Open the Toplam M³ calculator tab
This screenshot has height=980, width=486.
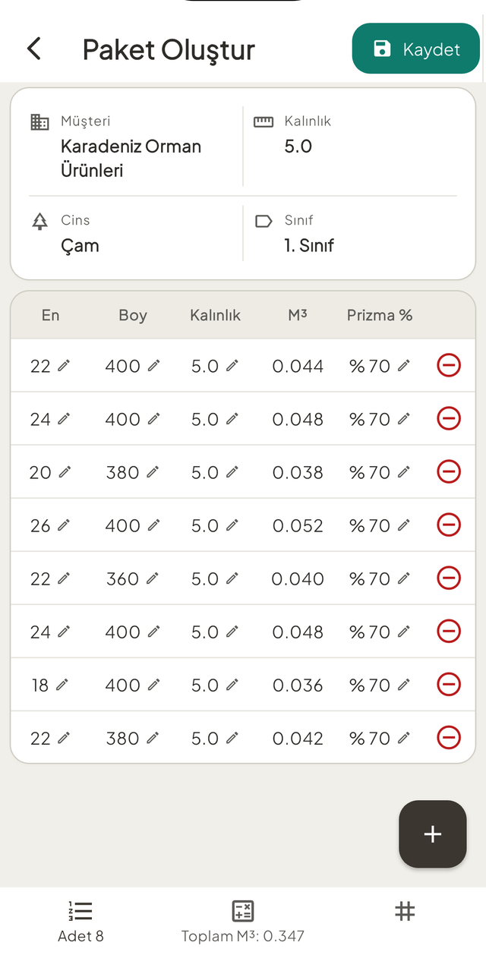(243, 921)
